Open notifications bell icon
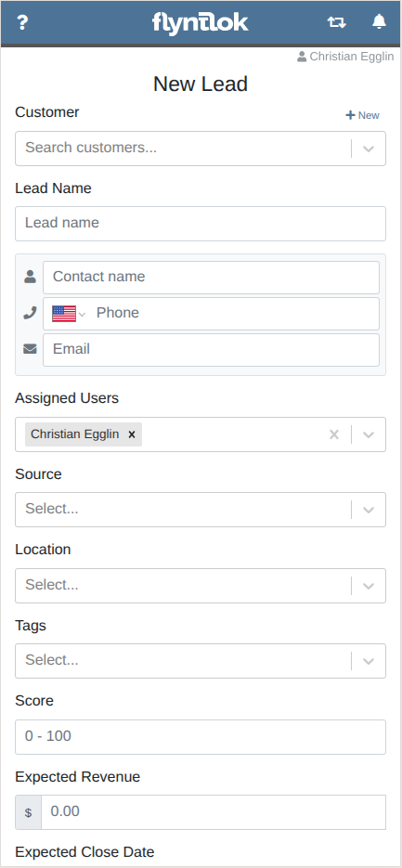The image size is (402, 868). (x=379, y=22)
